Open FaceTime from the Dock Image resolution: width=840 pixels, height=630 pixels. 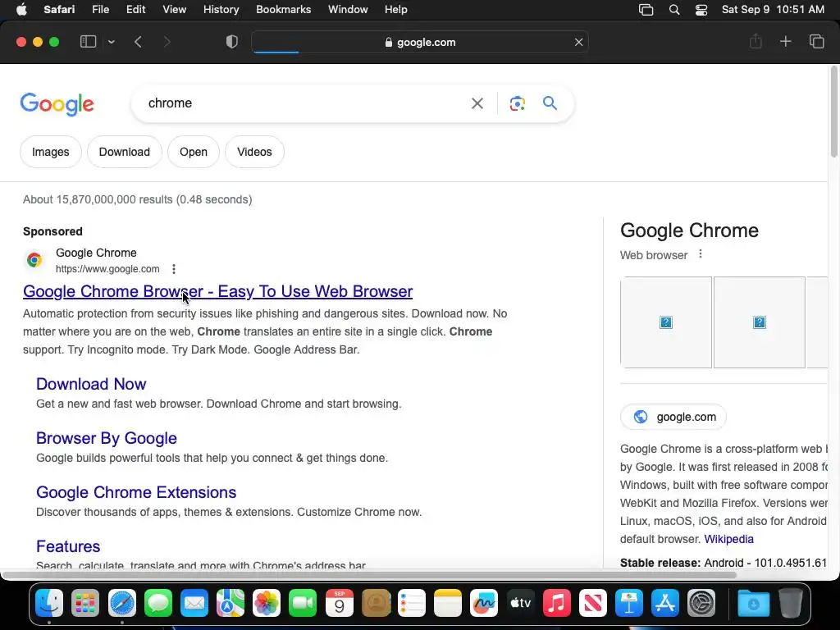click(303, 603)
